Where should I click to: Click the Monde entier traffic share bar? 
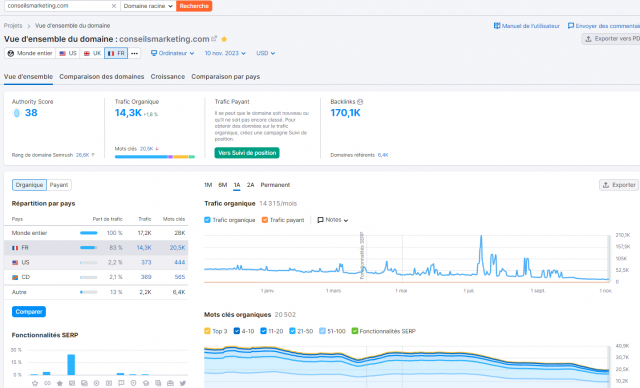(x=89, y=233)
